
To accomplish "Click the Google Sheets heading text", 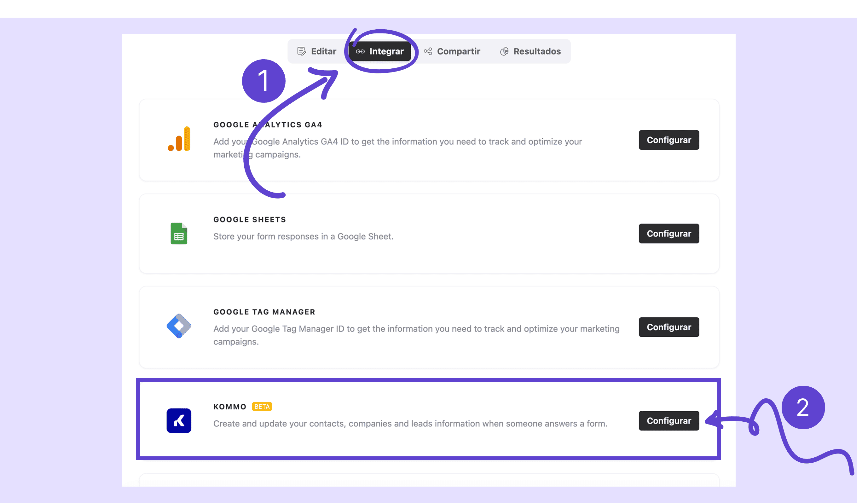I will pos(249,219).
